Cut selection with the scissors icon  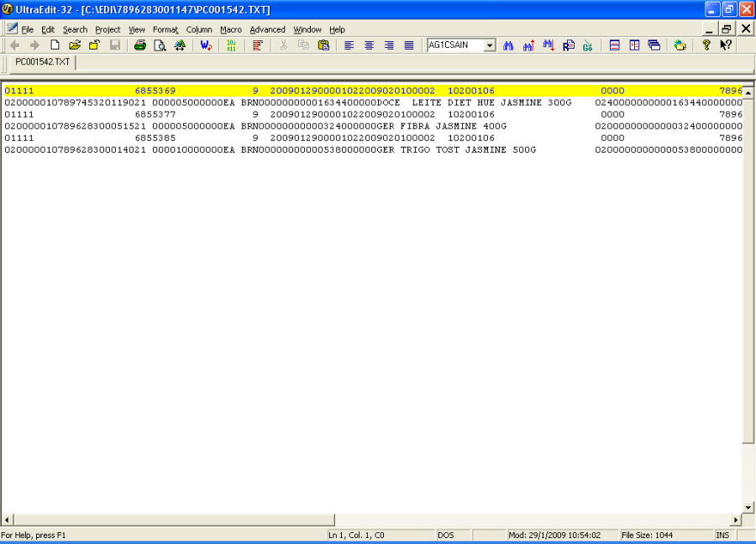coord(284,45)
